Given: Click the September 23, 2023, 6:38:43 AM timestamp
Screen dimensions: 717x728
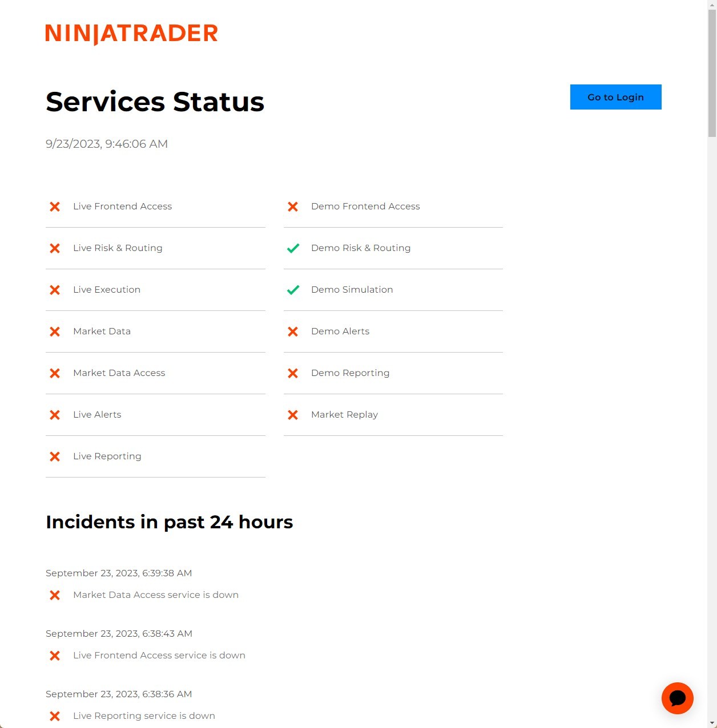Looking at the screenshot, I should [119, 633].
